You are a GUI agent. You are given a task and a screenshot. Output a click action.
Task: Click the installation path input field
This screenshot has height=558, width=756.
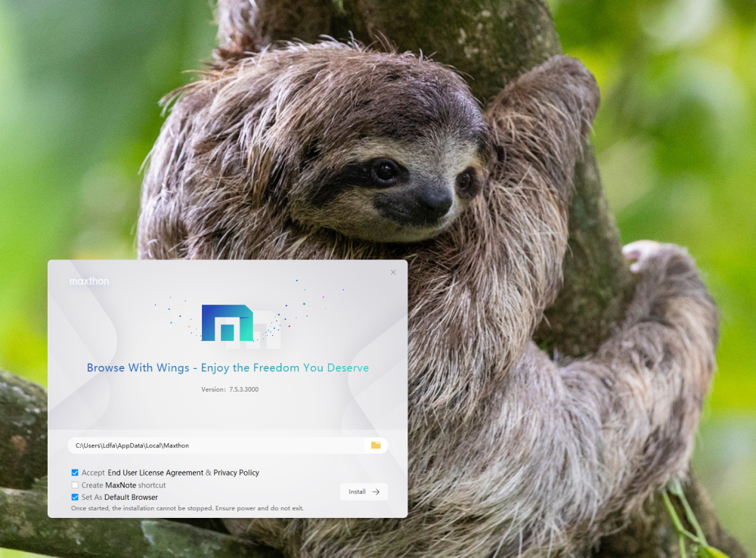pyautogui.click(x=228, y=445)
